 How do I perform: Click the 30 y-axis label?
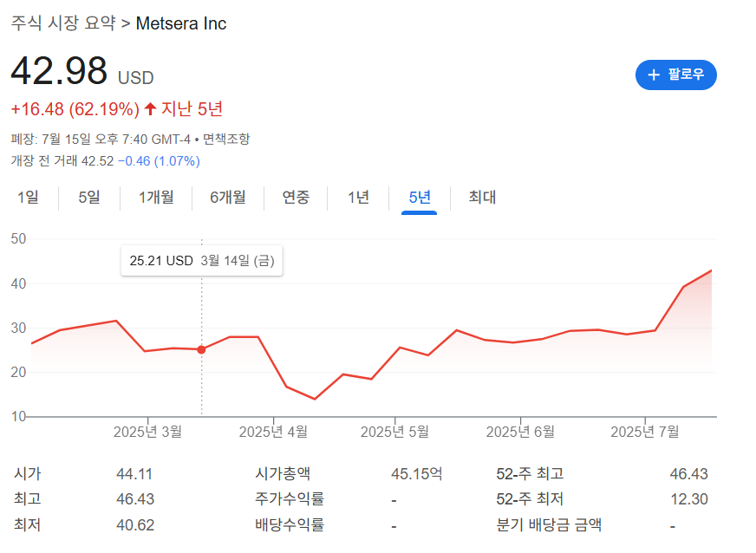click(18, 328)
